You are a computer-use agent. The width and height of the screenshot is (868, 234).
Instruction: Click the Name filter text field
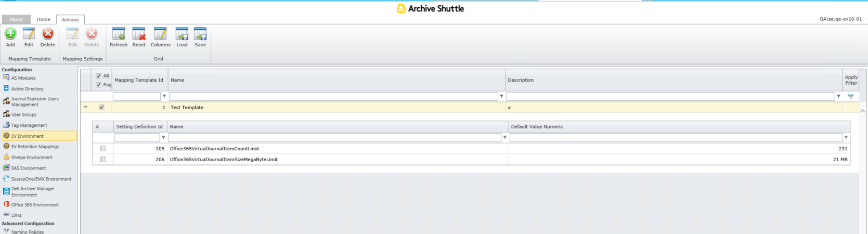[333, 96]
